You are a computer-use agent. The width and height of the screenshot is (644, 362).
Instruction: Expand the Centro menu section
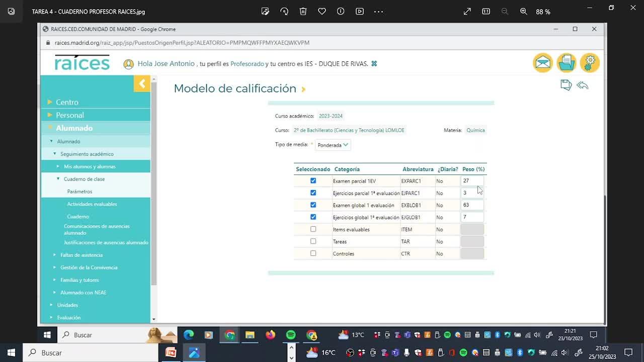[x=67, y=102]
